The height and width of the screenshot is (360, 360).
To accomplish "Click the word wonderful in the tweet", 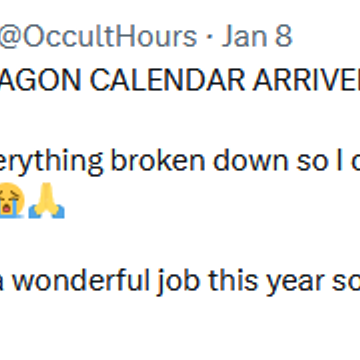I will pyautogui.click(x=81, y=281).
